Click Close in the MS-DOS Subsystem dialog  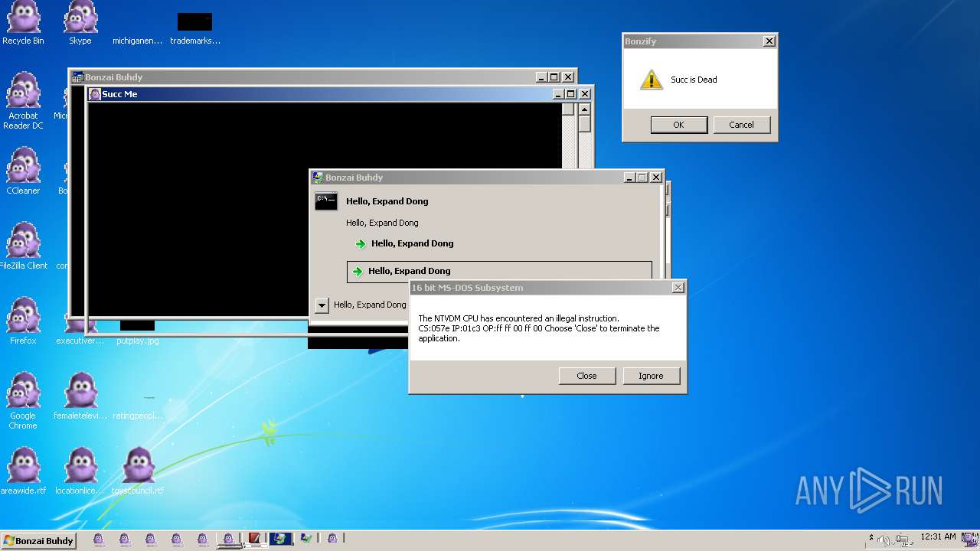coord(586,376)
